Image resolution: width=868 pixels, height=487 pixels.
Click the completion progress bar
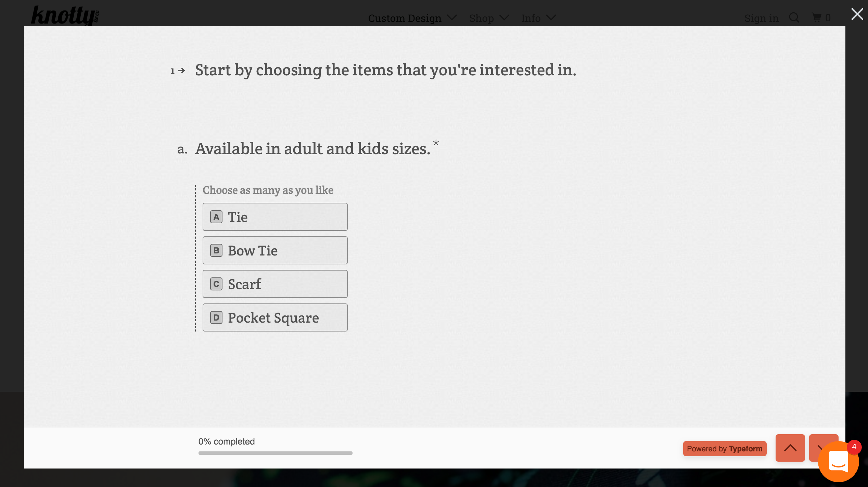click(x=275, y=453)
